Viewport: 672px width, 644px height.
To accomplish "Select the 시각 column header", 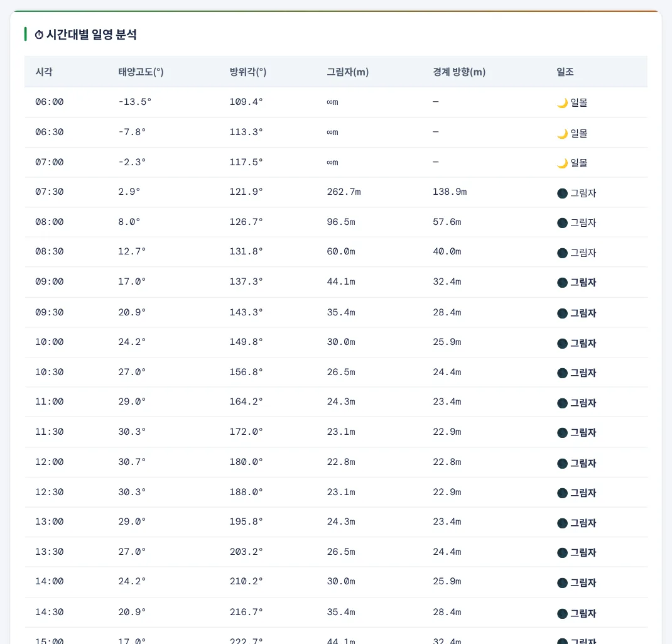I will click(44, 72).
